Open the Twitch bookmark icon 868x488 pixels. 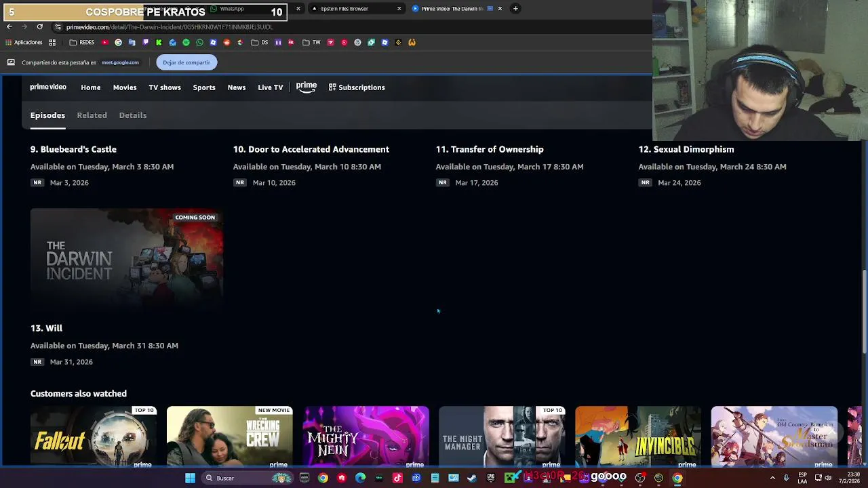(145, 42)
